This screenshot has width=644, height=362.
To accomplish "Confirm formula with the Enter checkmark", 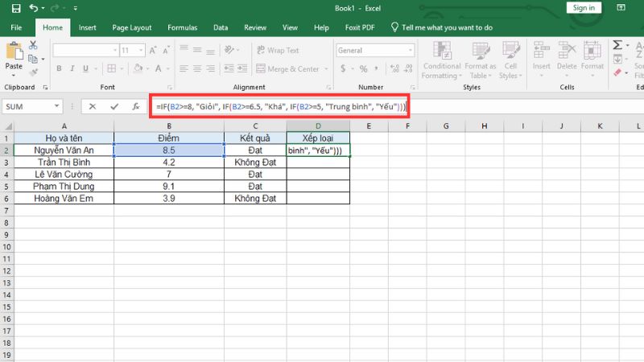I will pos(113,106).
